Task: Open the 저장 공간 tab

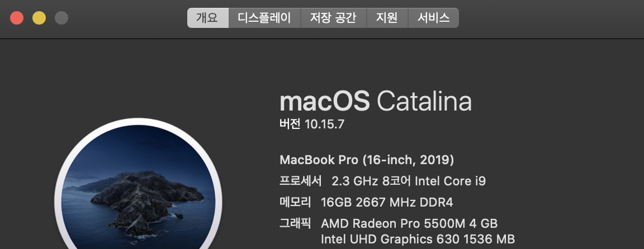Action: tap(334, 18)
